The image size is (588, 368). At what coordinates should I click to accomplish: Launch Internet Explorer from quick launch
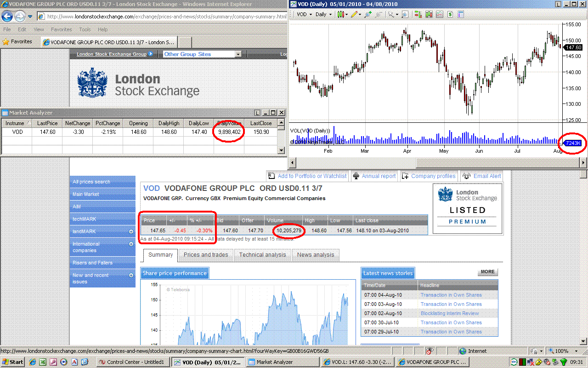click(x=34, y=362)
